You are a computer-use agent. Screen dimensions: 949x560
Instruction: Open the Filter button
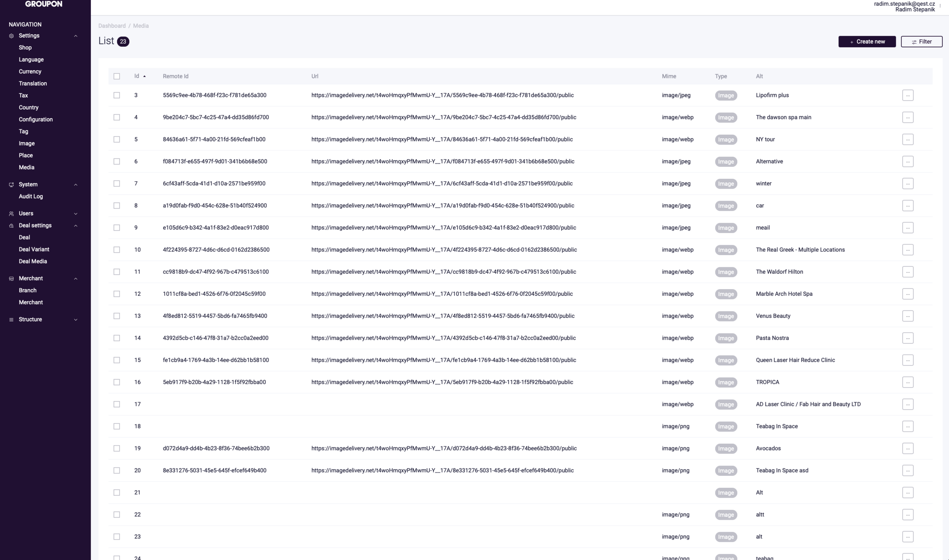pos(921,41)
